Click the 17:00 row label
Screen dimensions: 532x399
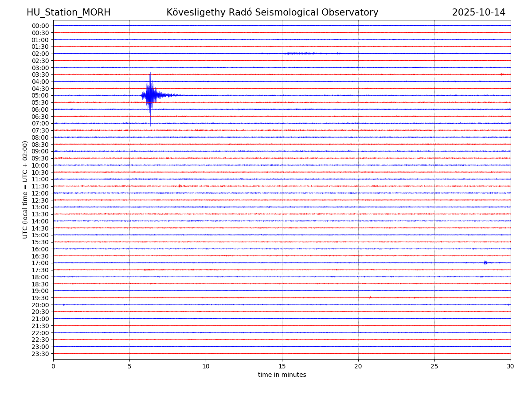[x=40, y=263]
